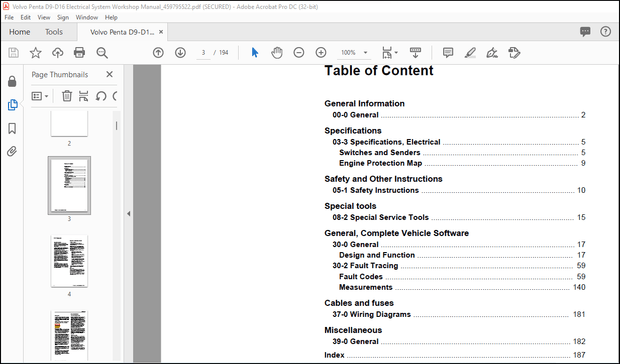Select the Highlight text pen tool
Screen dimensions: 620x364
[470, 53]
